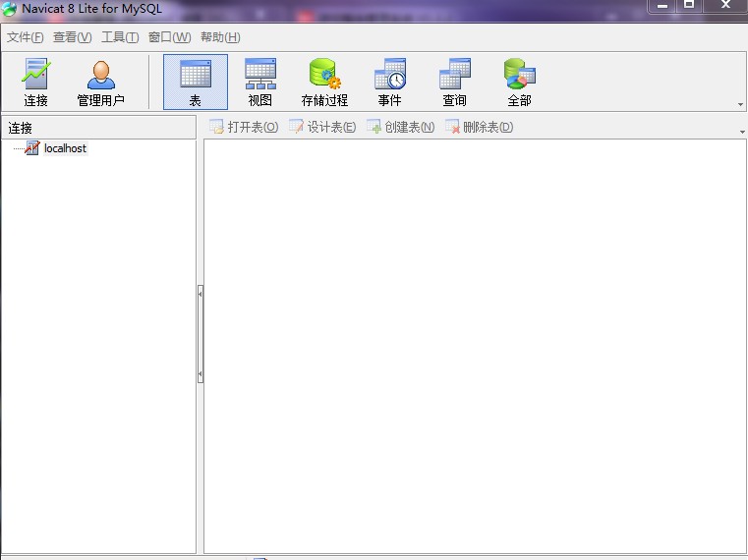Show 全部 (All) objects
This screenshot has height=560, width=748.
click(520, 83)
